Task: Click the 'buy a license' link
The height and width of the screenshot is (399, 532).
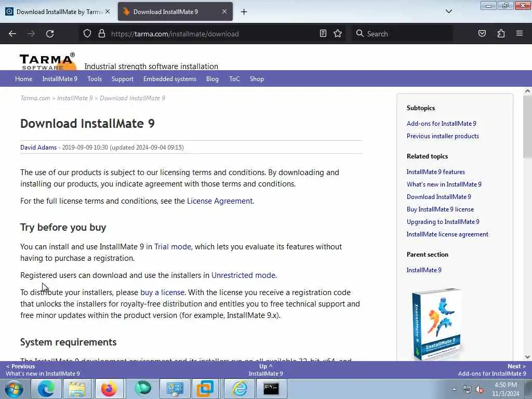Action: point(162,292)
